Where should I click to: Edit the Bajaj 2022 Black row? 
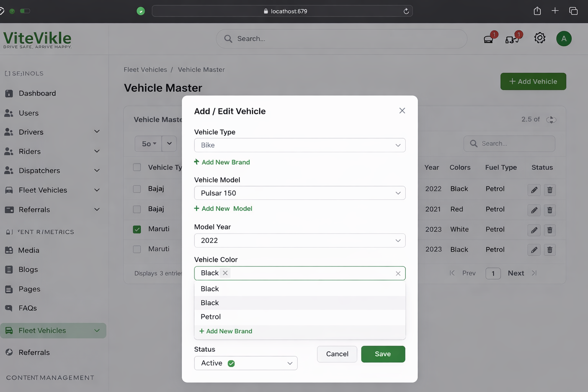coord(534,190)
